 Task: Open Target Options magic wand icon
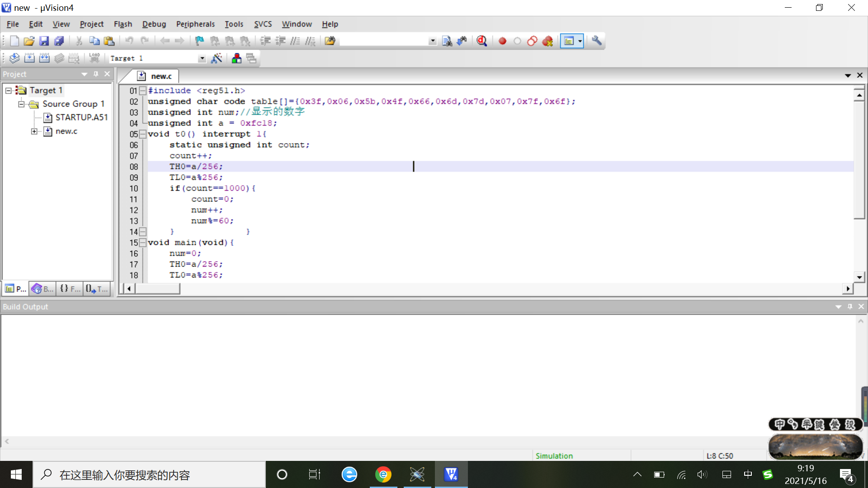point(217,58)
